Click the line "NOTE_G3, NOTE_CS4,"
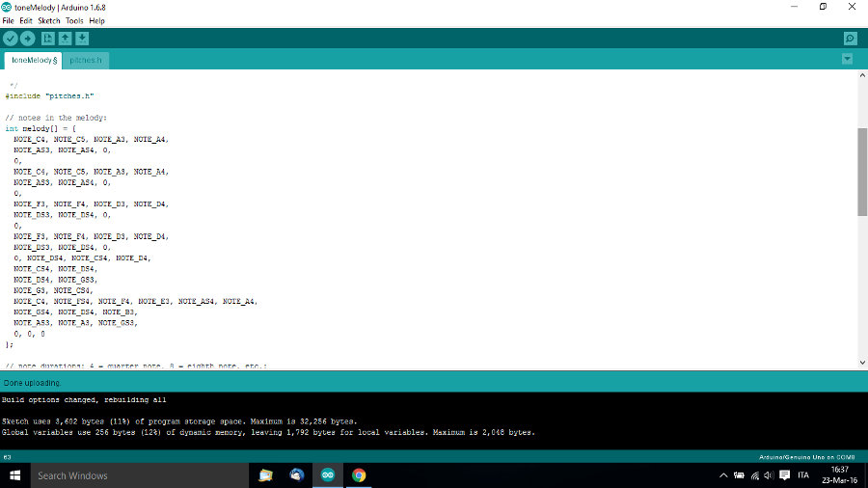The width and height of the screenshot is (868, 488). pyautogui.click(x=53, y=290)
